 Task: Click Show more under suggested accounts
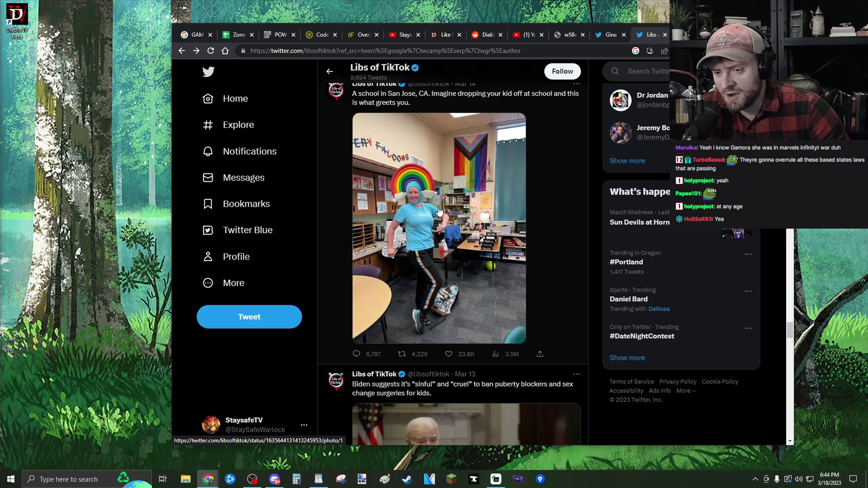tap(627, 161)
